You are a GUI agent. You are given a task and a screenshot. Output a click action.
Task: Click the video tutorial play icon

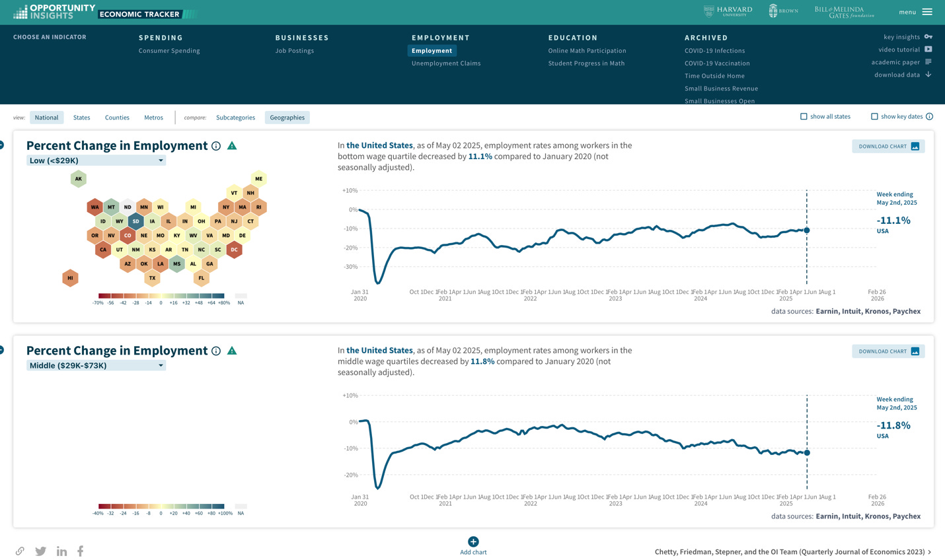pos(928,49)
